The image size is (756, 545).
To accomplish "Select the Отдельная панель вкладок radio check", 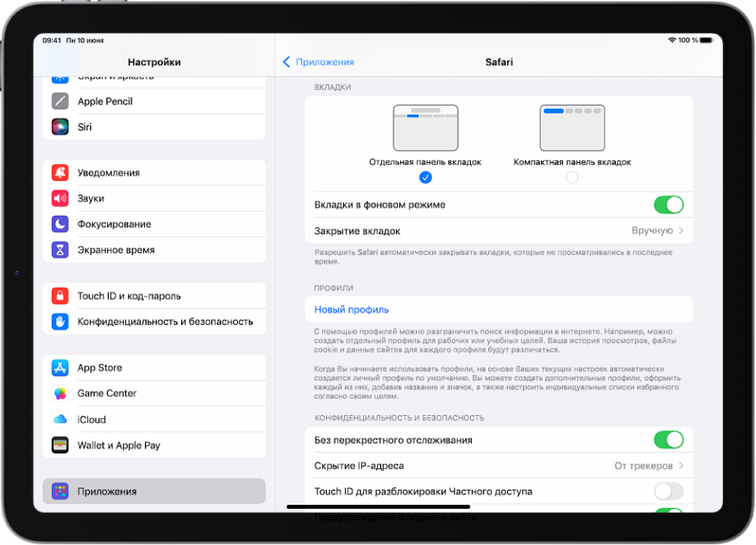I will pyautogui.click(x=425, y=177).
